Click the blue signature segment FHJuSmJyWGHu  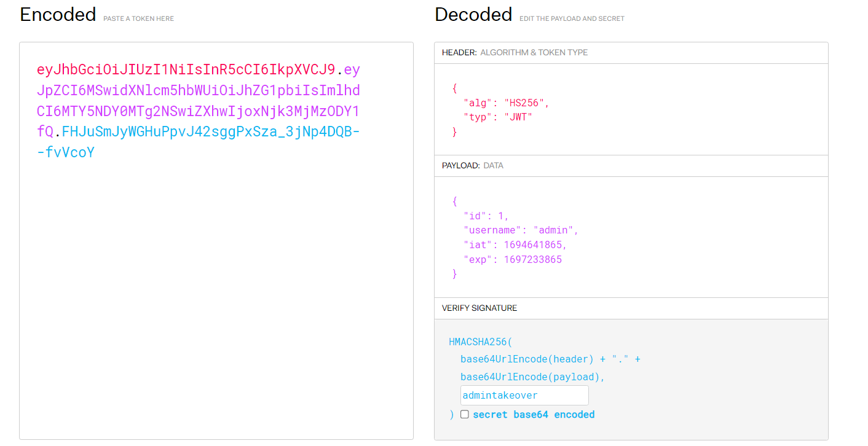coord(211,132)
